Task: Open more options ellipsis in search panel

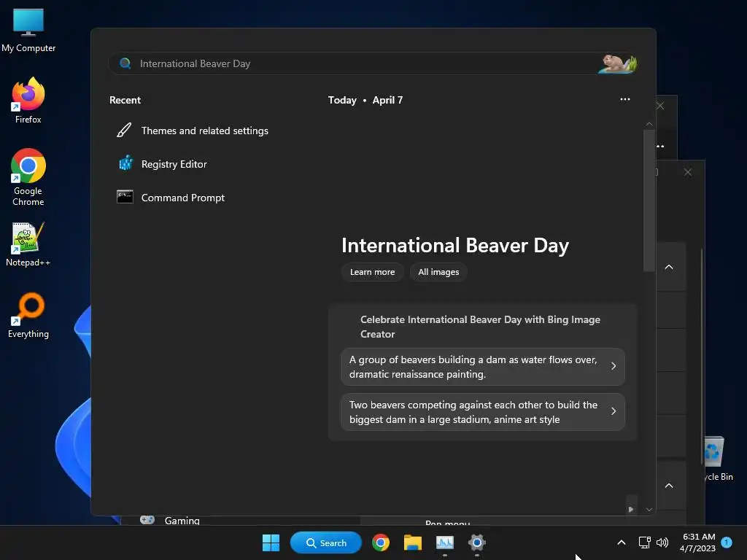Action: 625,99
